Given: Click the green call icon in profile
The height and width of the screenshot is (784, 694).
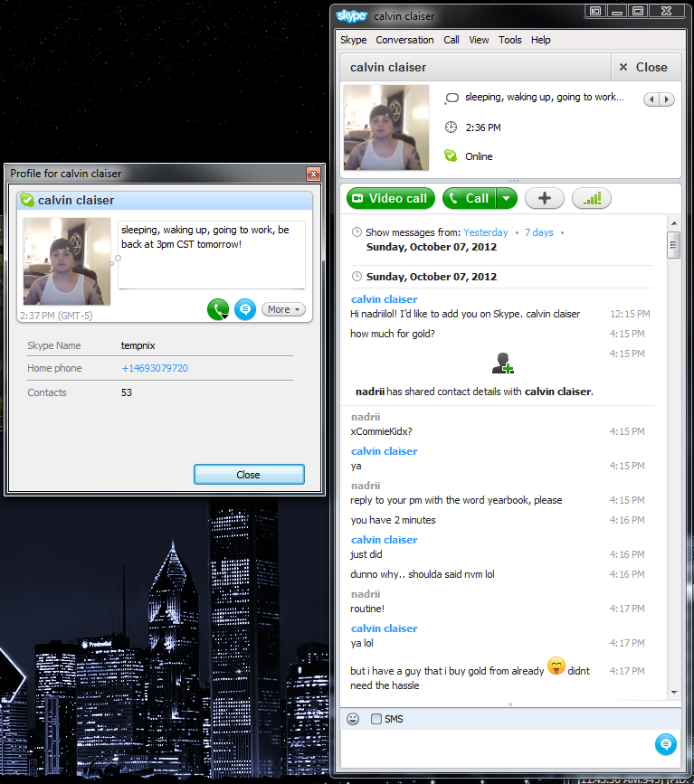Looking at the screenshot, I should click(218, 309).
